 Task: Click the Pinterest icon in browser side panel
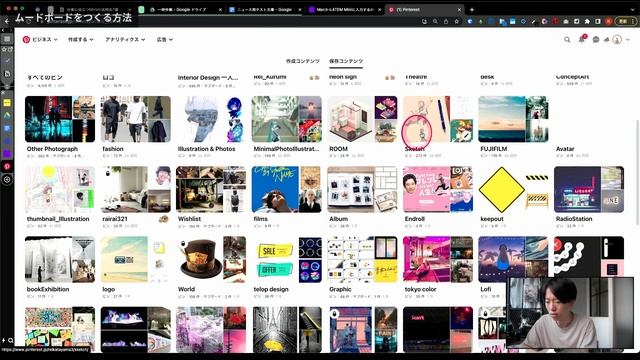[x=7, y=167]
